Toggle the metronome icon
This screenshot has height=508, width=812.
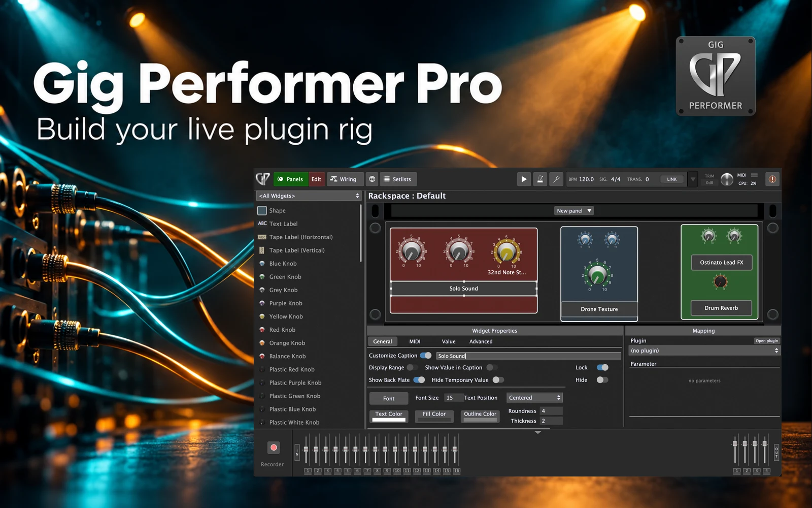(x=540, y=179)
